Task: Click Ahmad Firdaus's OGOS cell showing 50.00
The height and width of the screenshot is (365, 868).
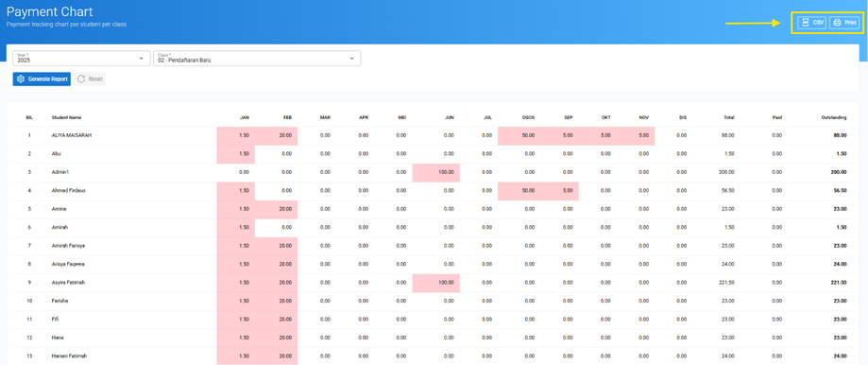Action: pos(519,191)
